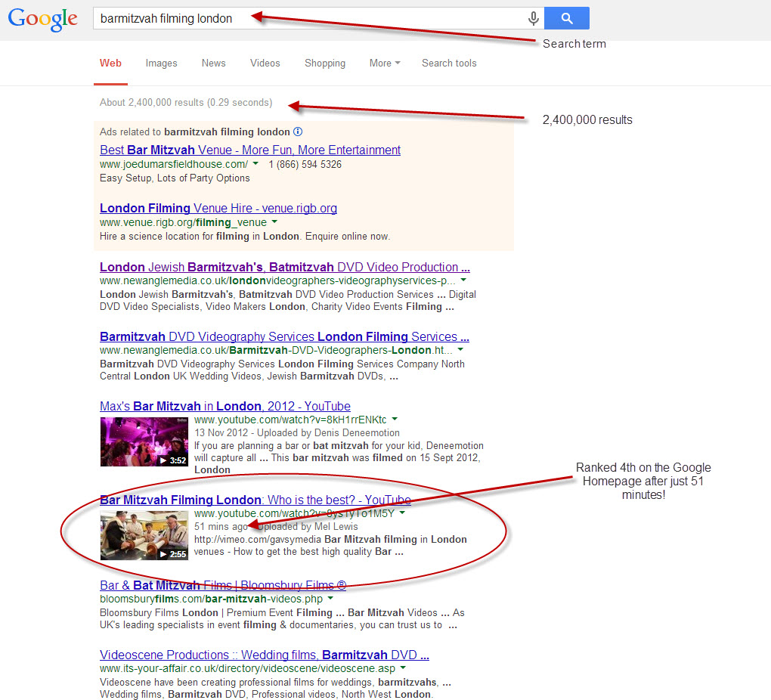Play the 3:52 Max's Bar Mitzvah video thumbnail
This screenshot has width=771, height=700.
coord(144,441)
